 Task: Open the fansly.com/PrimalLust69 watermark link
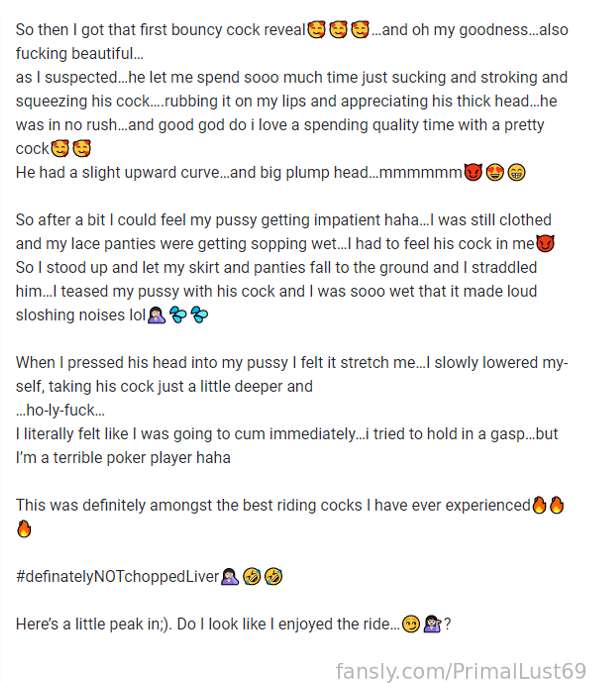coord(461,670)
